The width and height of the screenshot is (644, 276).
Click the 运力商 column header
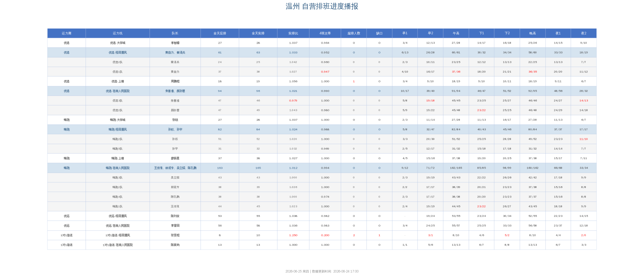tap(66, 33)
